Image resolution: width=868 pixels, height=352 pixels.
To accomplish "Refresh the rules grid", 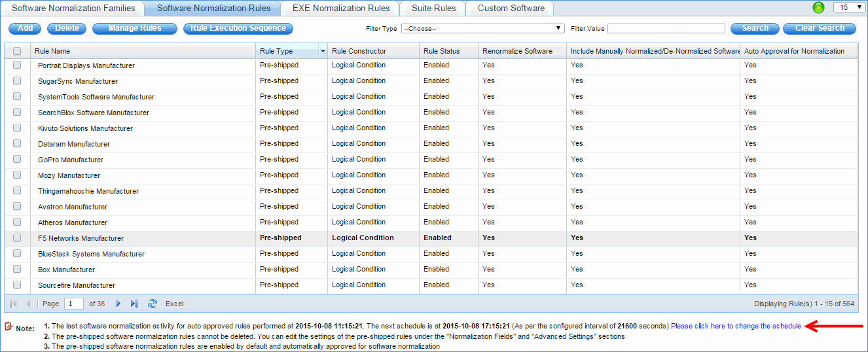I will tap(153, 304).
